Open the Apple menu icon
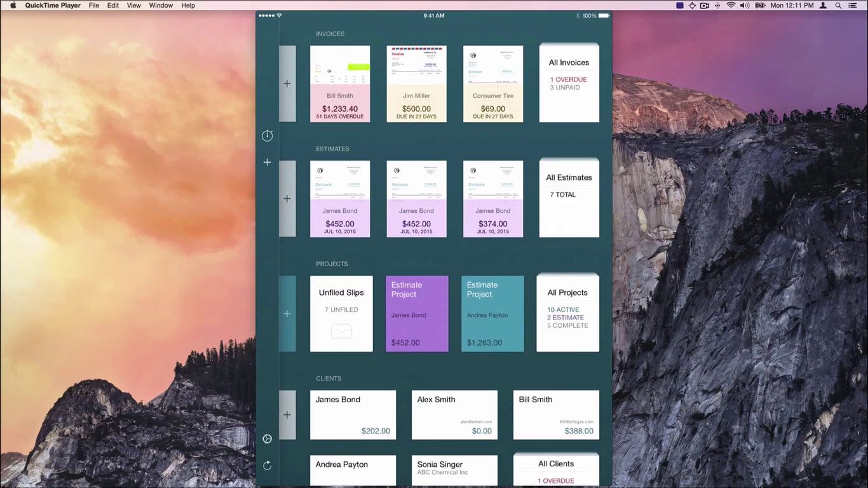 (x=13, y=5)
